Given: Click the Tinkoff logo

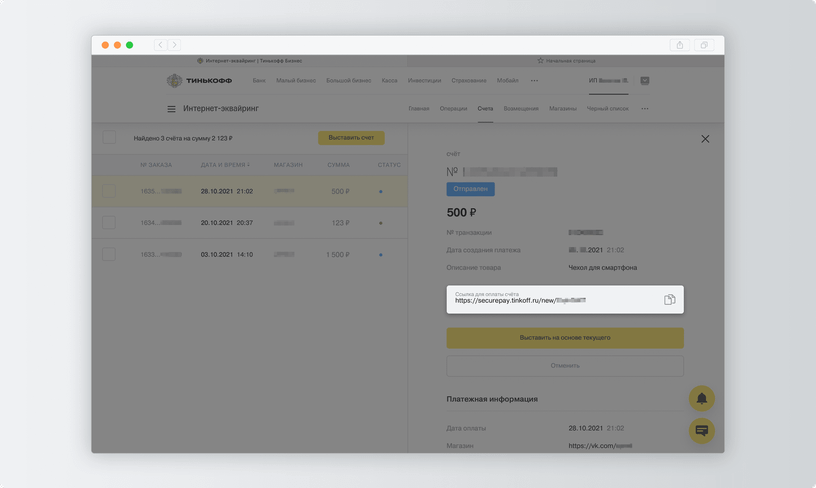Looking at the screenshot, I should [x=198, y=80].
